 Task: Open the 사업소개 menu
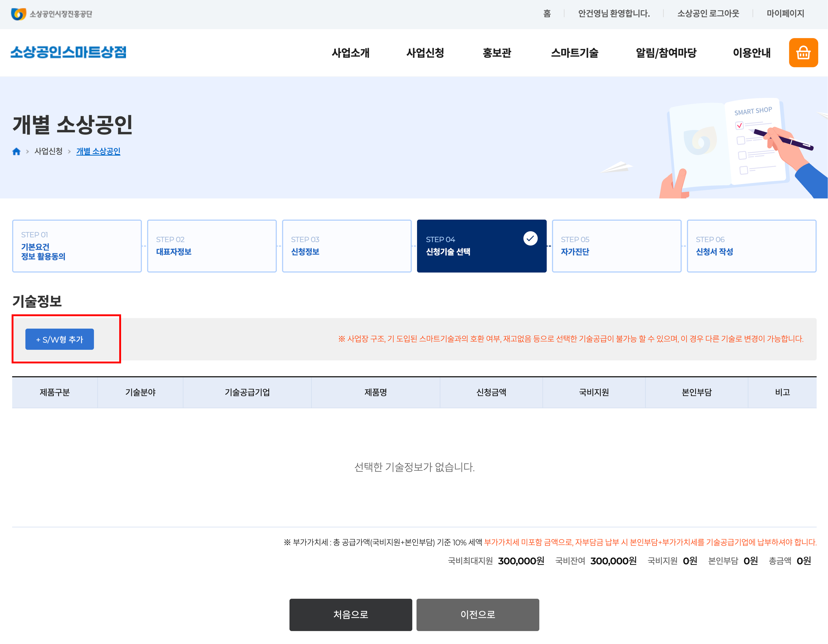point(350,53)
